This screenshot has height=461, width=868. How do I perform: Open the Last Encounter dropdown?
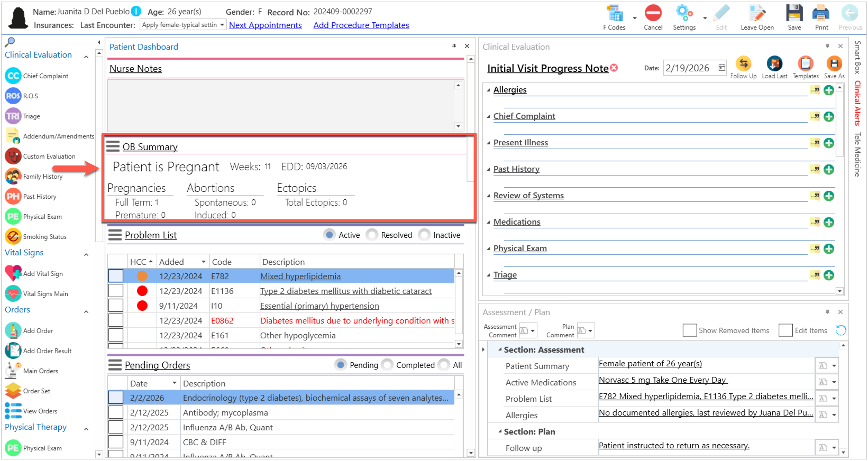coord(222,25)
